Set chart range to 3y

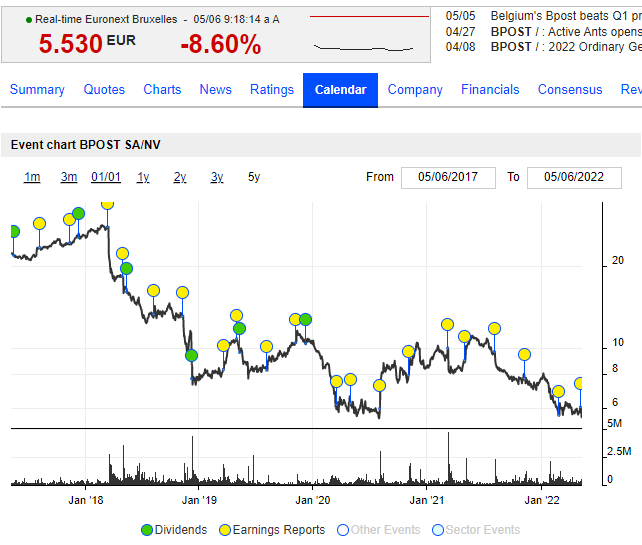217,177
